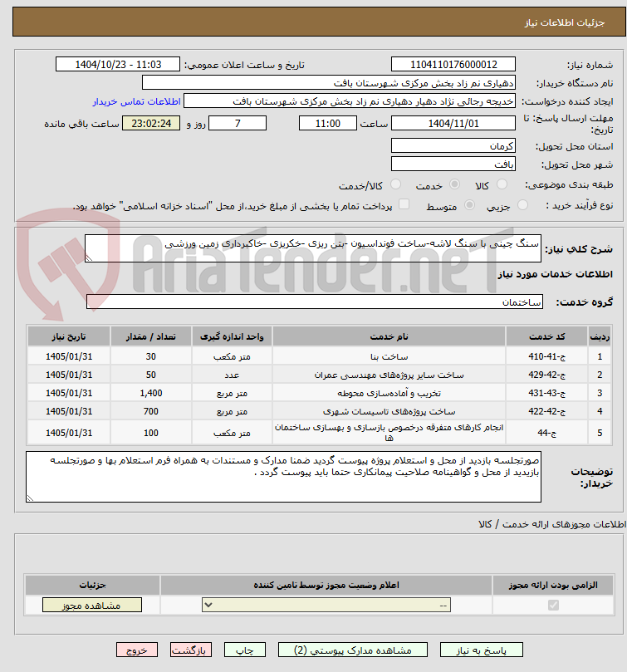Click the چاپ print button
627x672 pixels.
pos(245,650)
